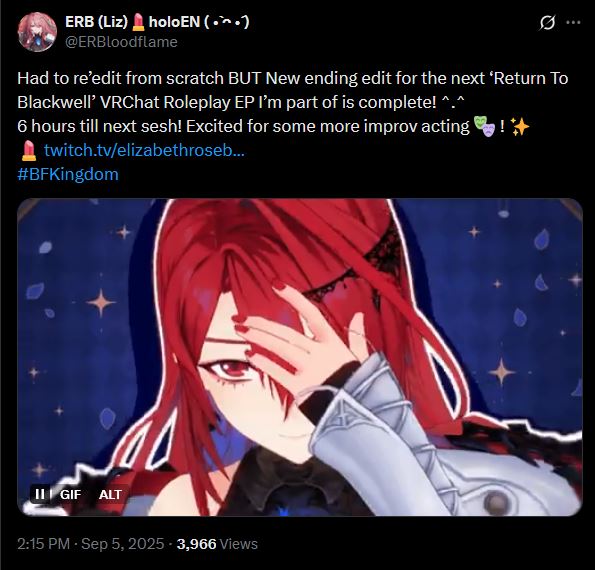Click the kaomoji face in the display name
This screenshot has height=570, width=595.
pyautogui.click(x=227, y=22)
